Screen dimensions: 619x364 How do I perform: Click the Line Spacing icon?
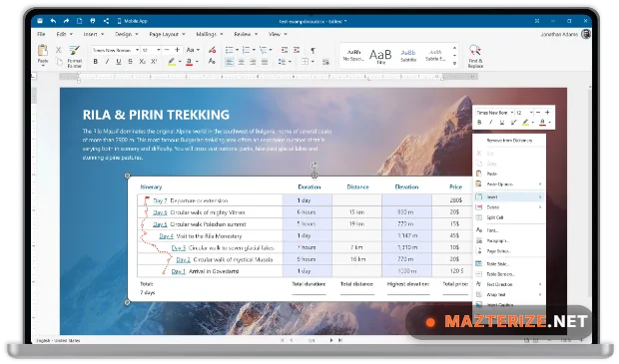coord(282,62)
